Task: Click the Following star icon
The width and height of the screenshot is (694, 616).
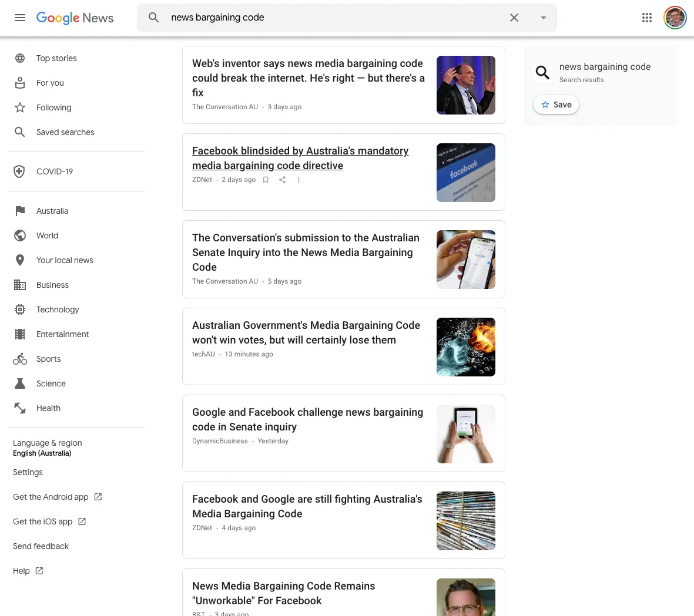Action: [20, 107]
